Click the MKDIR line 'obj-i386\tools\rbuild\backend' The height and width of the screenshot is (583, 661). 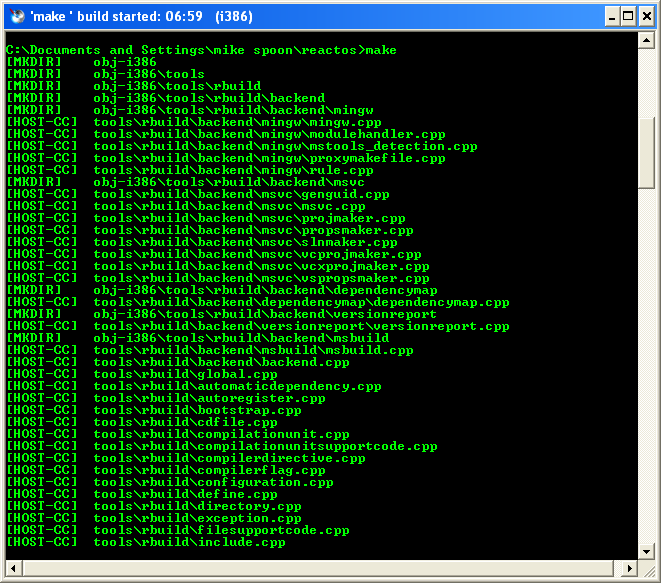[166, 98]
